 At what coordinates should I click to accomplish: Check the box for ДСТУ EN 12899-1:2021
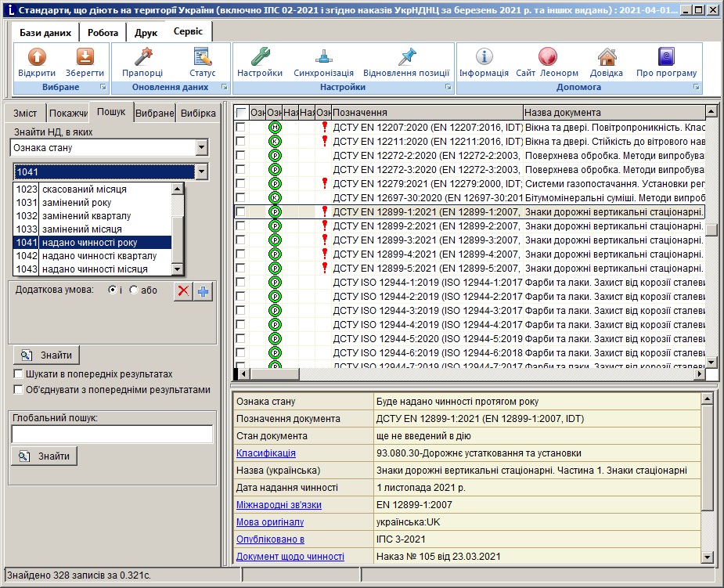[x=240, y=211]
